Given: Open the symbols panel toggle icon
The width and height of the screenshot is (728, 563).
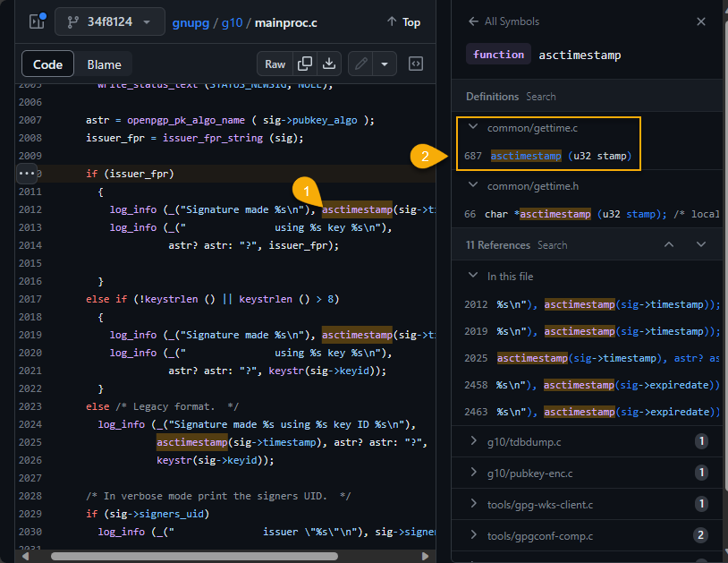Looking at the screenshot, I should click(x=415, y=64).
